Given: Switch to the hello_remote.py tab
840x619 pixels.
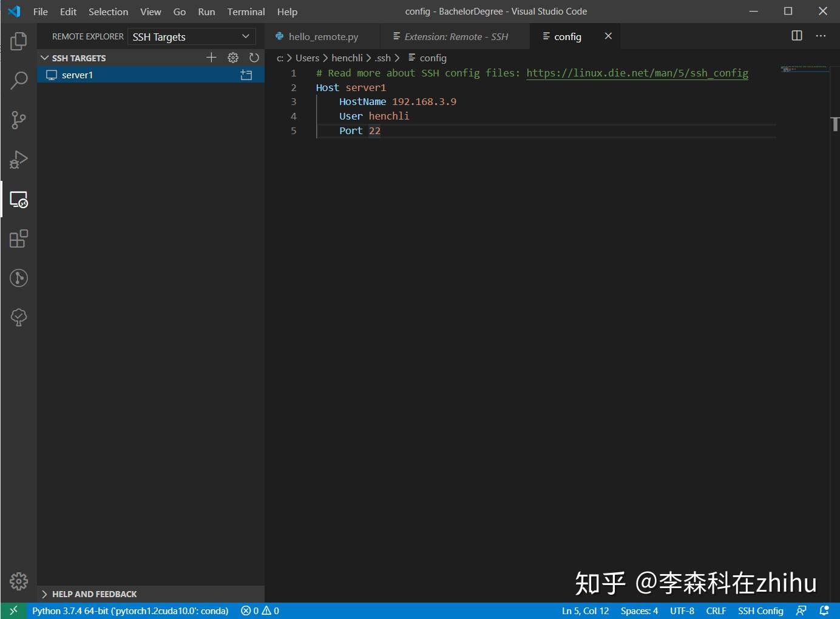Looking at the screenshot, I should [x=323, y=36].
